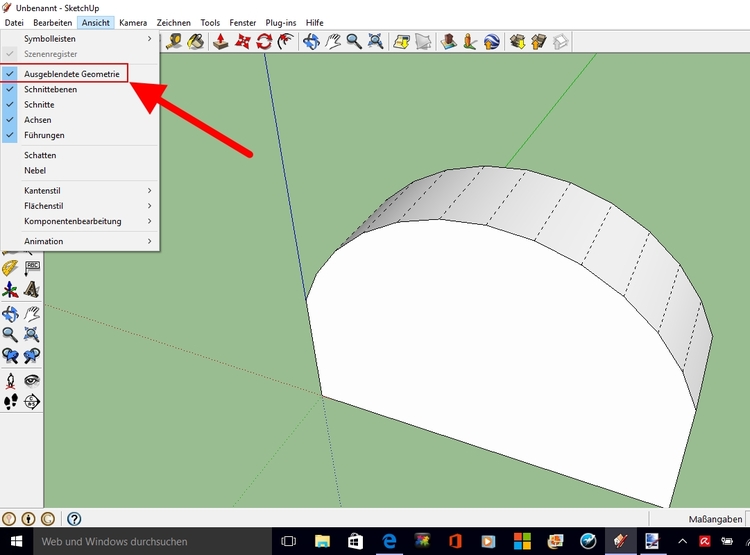
Task: Expand the Animation submenu
Action: (79, 242)
